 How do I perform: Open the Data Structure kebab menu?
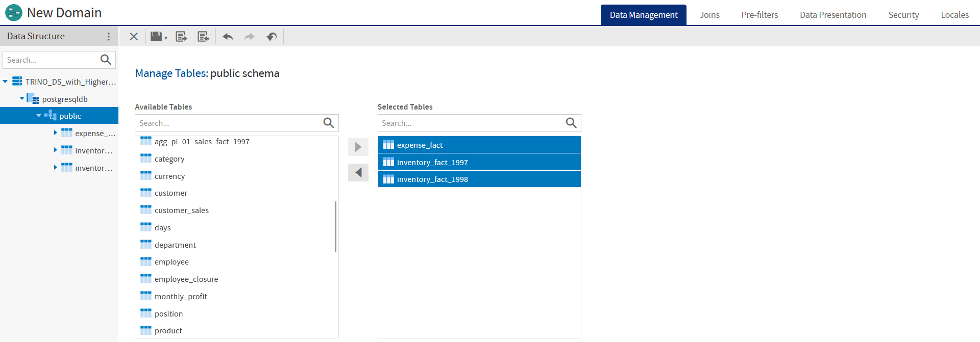[108, 36]
